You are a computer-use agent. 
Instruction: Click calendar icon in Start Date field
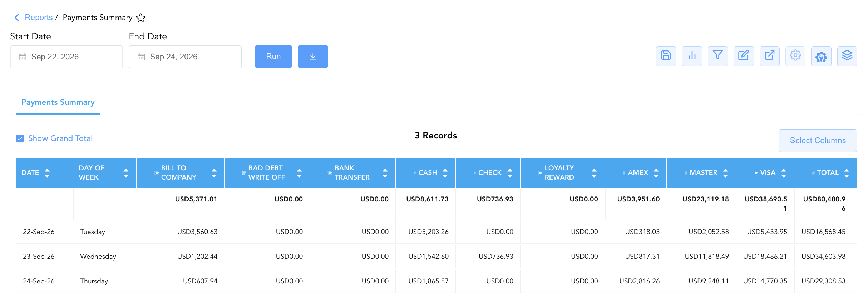click(x=23, y=57)
